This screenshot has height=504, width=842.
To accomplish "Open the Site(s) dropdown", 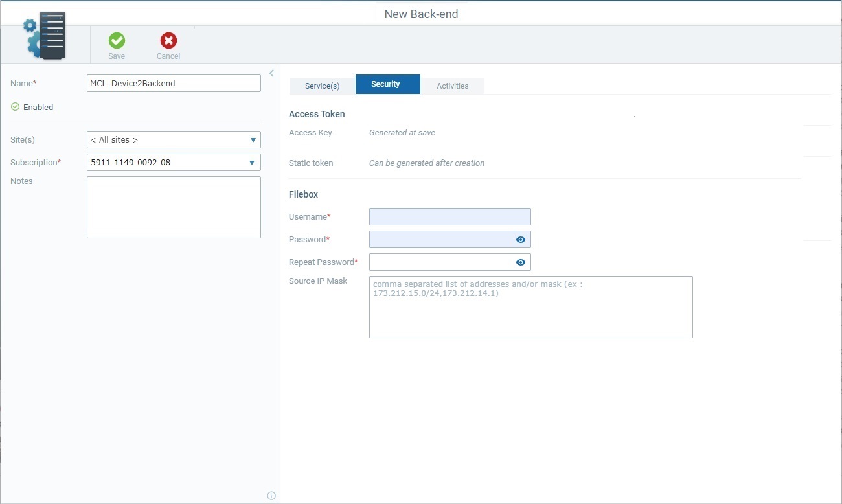I will tap(252, 139).
